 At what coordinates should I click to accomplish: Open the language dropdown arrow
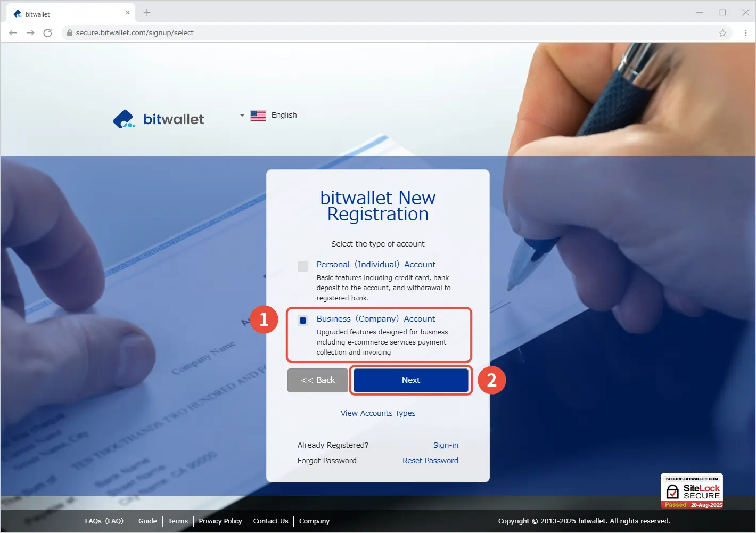242,115
